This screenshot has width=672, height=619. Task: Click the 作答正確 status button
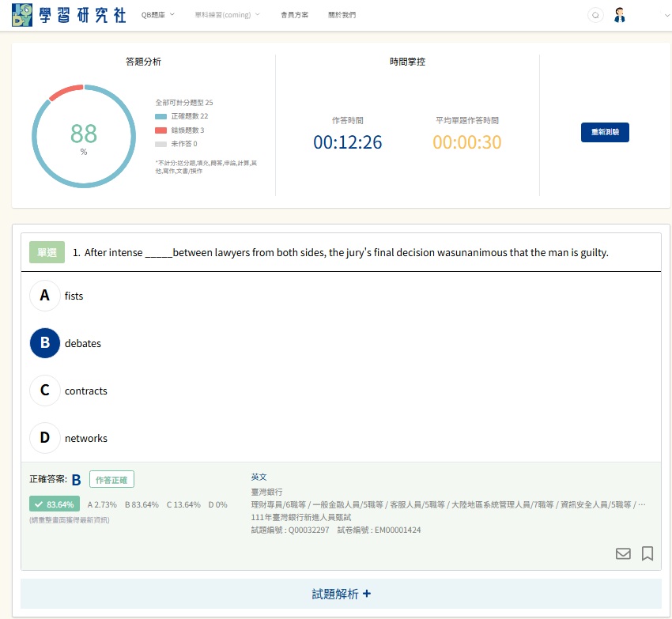[x=111, y=480]
